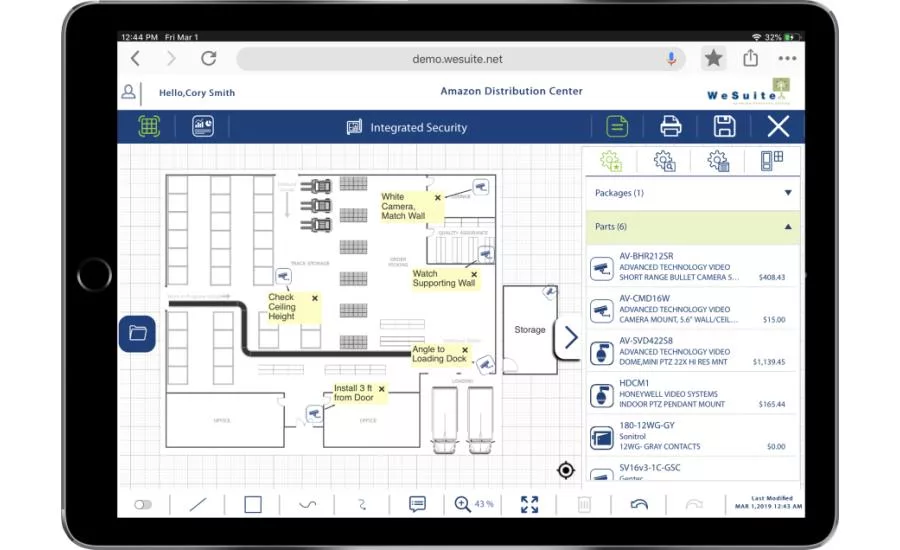The height and width of the screenshot is (550, 900).
Task: Close the White Camera, Match Wall note
Action: coord(438,197)
